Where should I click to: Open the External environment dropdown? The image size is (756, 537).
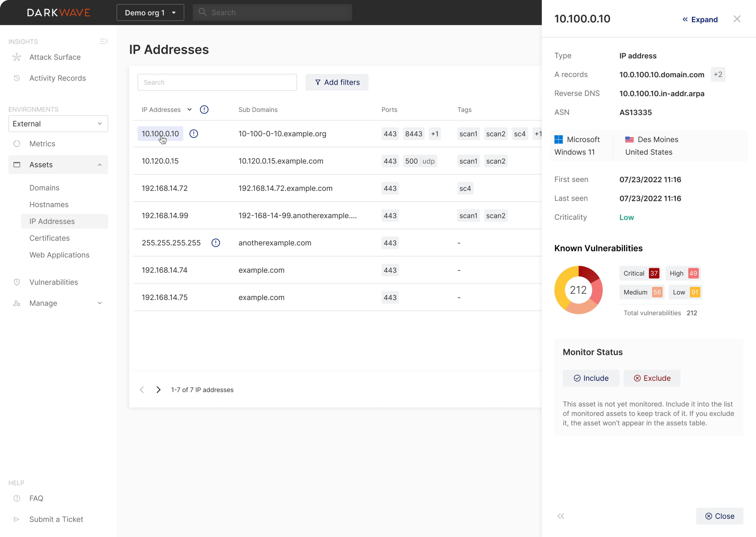(58, 123)
